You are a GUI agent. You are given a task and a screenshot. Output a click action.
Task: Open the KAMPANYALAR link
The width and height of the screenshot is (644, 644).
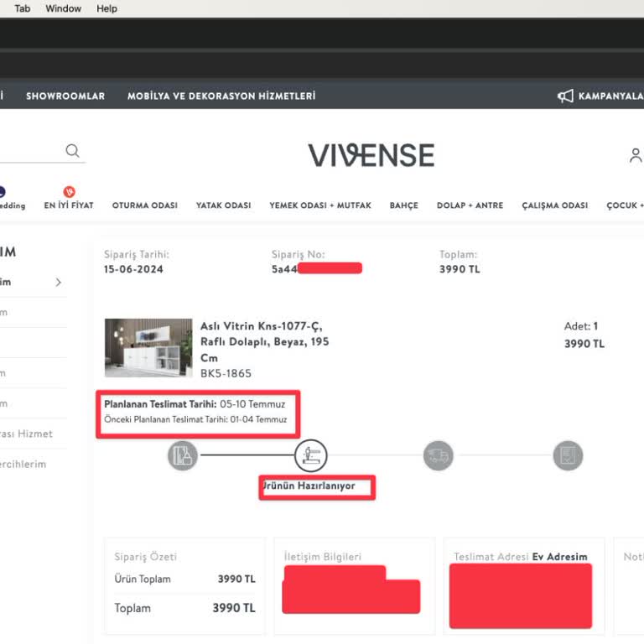click(611, 96)
